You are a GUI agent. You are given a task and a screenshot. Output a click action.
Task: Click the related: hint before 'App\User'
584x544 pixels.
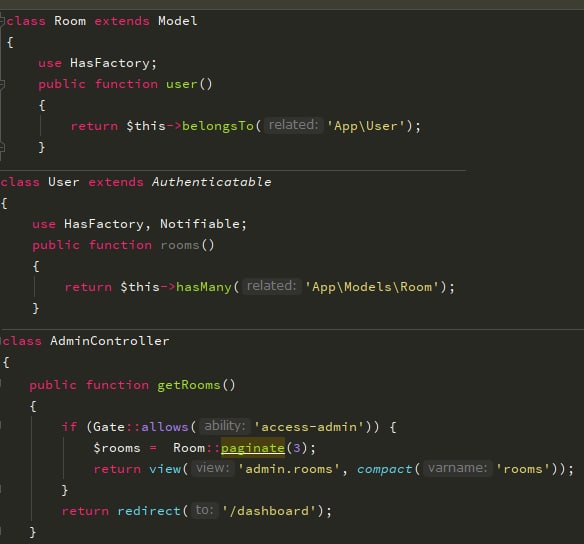(293, 125)
